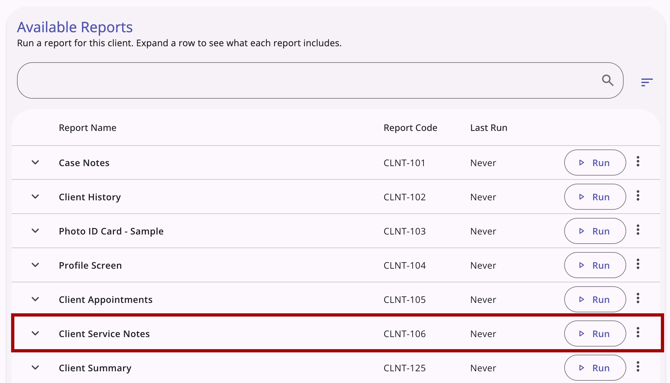Select the Client Service Notes report name

coord(104,334)
